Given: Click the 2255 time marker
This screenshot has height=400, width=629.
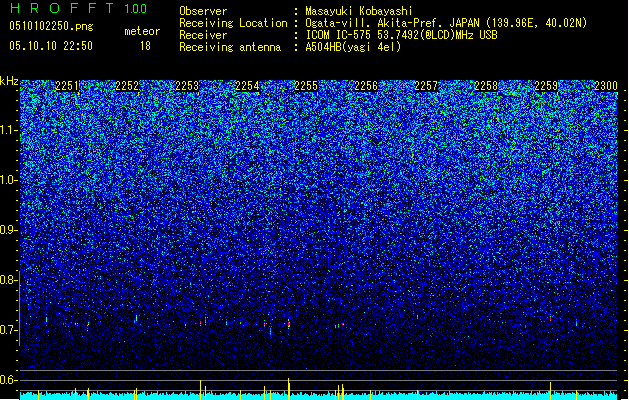Looking at the screenshot, I should pyautogui.click(x=306, y=86).
